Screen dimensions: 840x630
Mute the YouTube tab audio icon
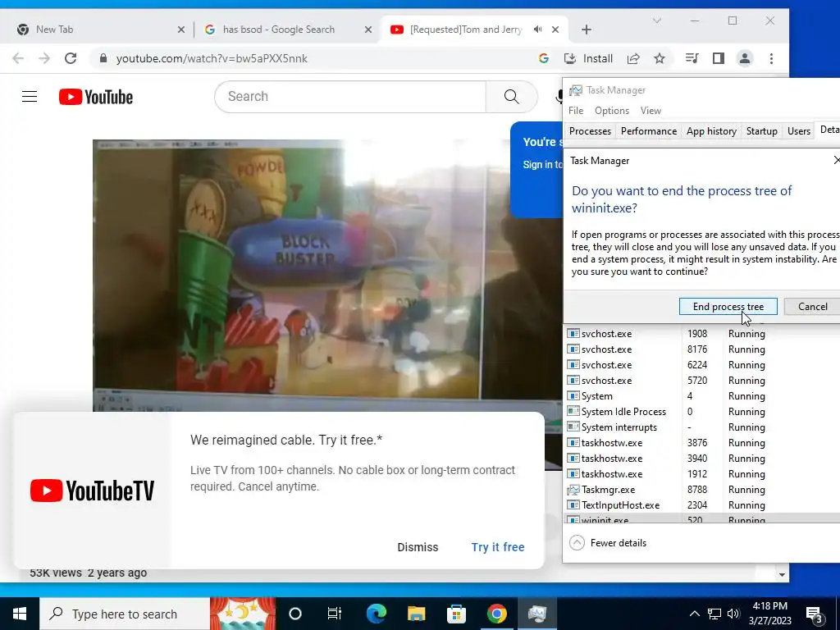coord(538,30)
